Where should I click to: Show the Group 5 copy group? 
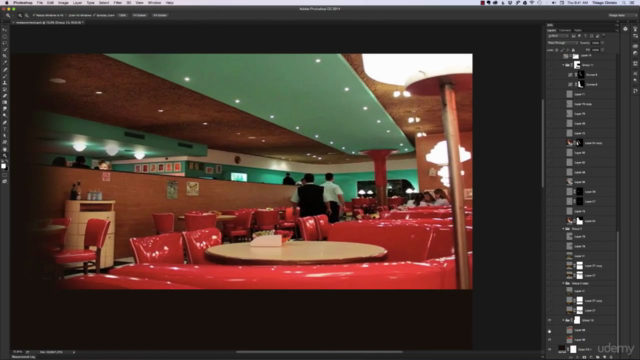tap(549, 283)
